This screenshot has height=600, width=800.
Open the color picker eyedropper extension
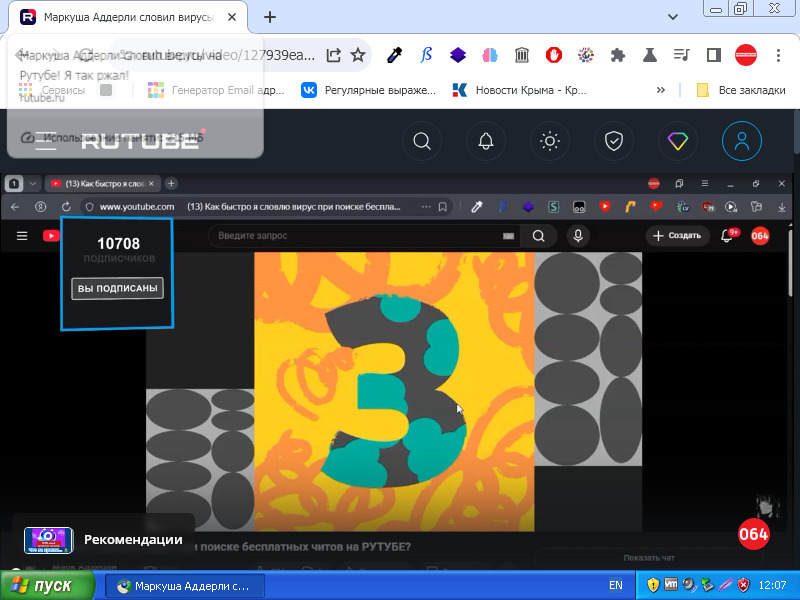click(x=395, y=55)
